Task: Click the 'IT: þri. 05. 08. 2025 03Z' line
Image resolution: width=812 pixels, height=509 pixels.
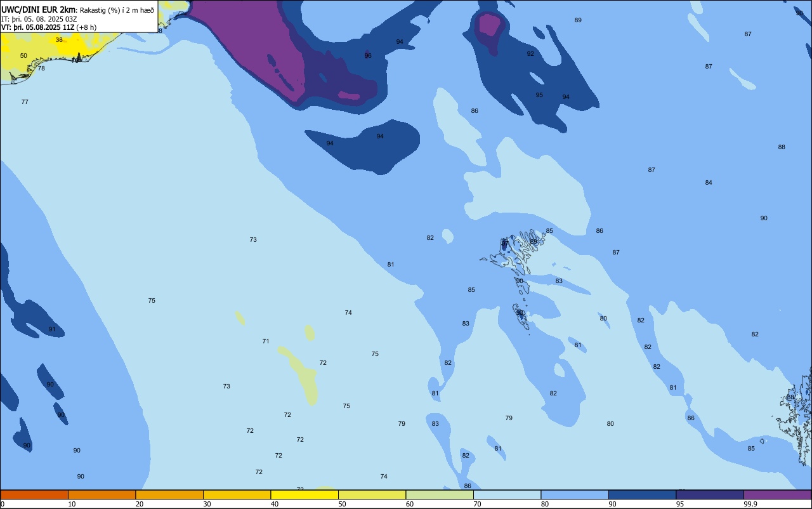Action: (x=39, y=19)
